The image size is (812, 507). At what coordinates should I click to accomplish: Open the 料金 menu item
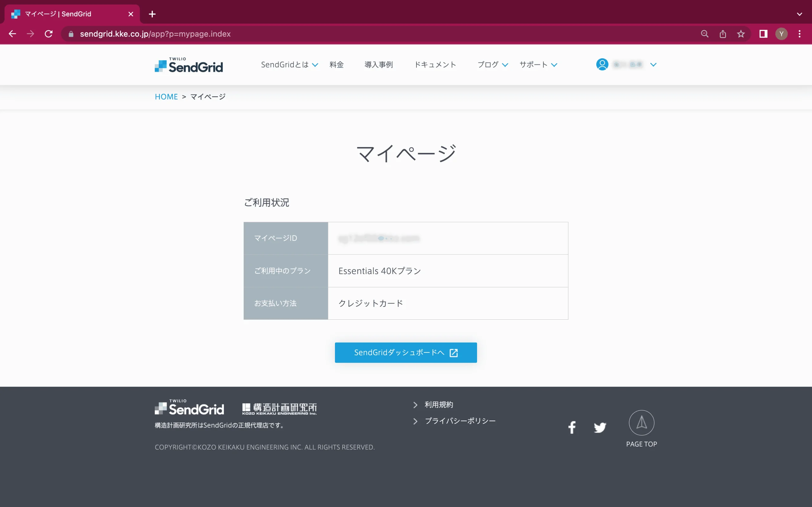(x=336, y=65)
